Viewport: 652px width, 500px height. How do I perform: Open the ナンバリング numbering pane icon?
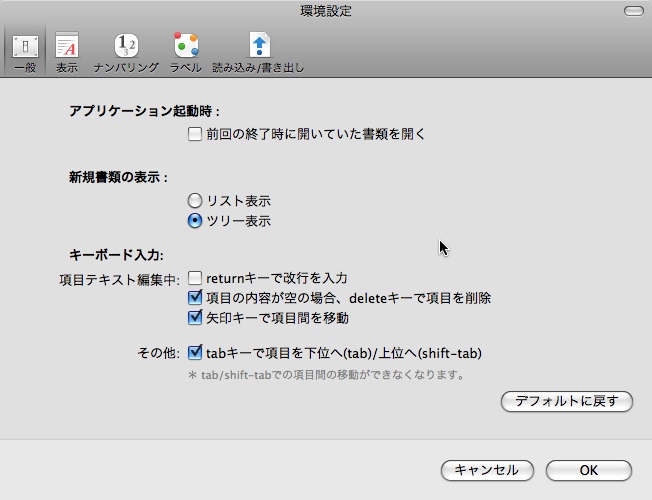click(x=126, y=46)
